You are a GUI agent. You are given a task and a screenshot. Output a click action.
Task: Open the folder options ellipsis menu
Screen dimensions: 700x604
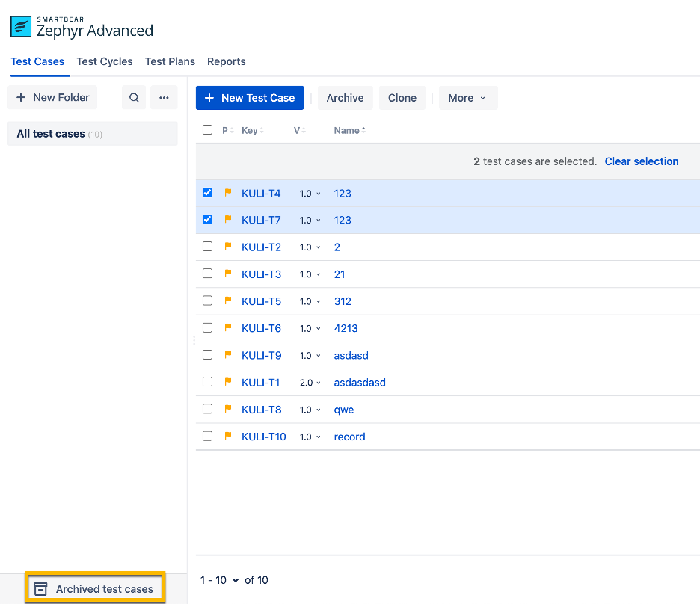[164, 97]
